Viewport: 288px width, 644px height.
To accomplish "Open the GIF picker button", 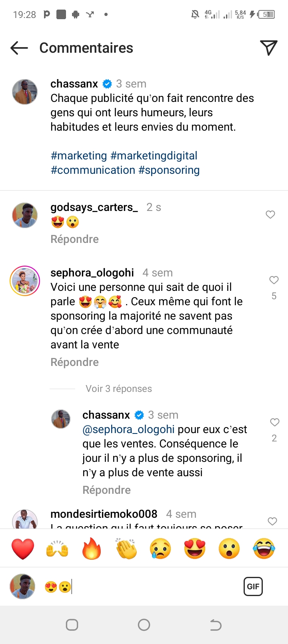I will [253, 586].
